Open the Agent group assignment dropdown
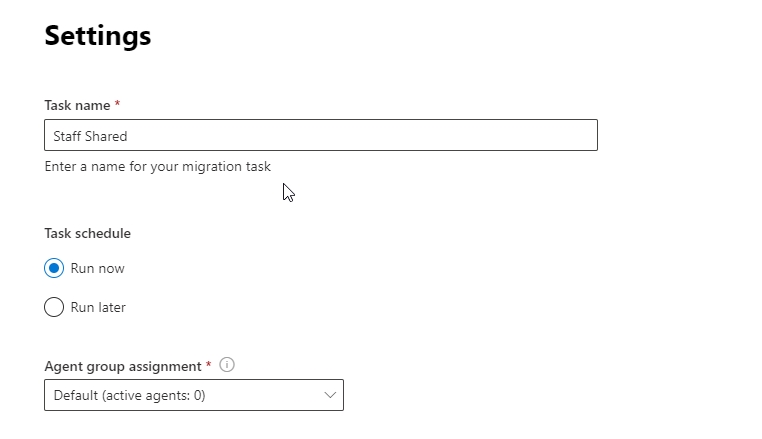 click(194, 395)
